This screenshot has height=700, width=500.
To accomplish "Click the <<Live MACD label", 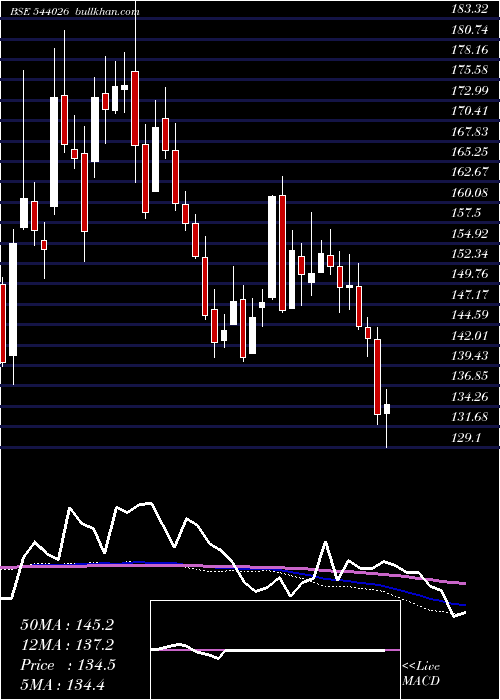I will (421, 674).
